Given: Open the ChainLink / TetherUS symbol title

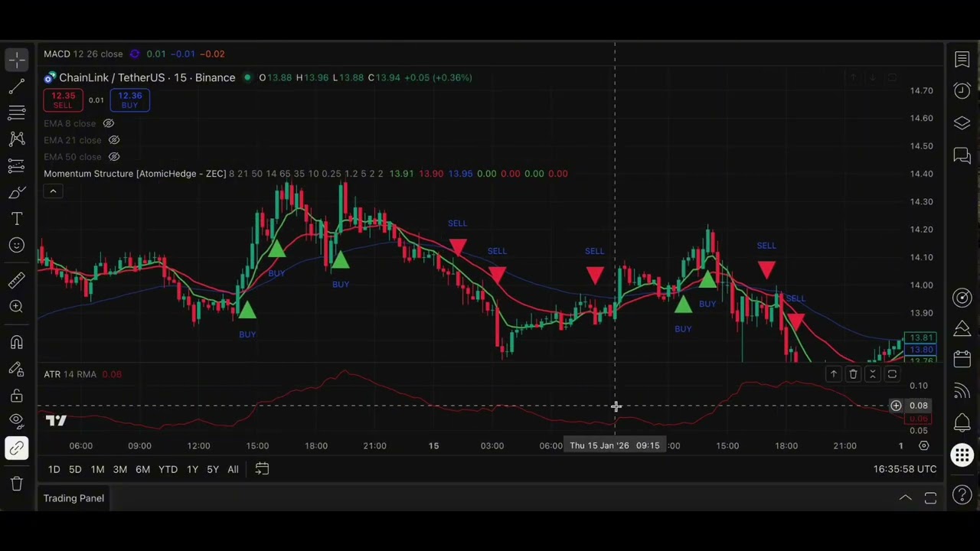Looking at the screenshot, I should pyautogui.click(x=147, y=77).
